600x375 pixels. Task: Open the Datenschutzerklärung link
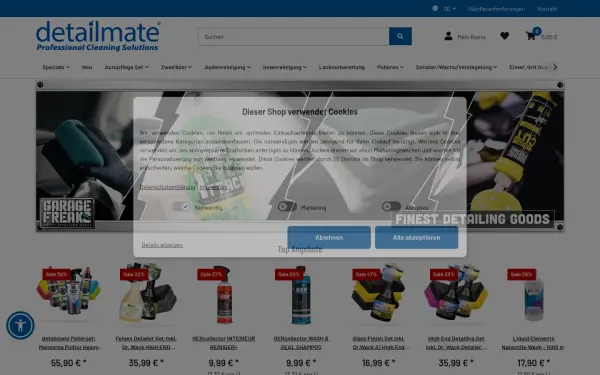click(x=168, y=187)
